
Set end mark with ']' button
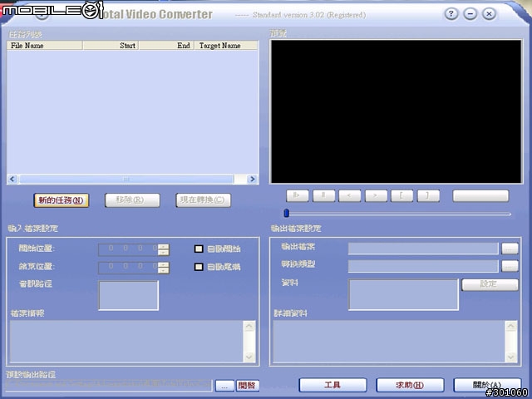429,196
